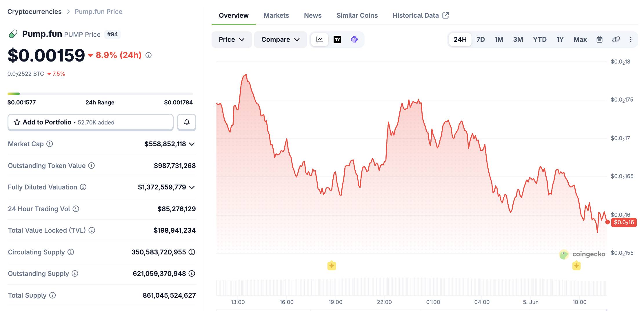Open the 24h price change info icon
The height and width of the screenshot is (311, 644).
pyautogui.click(x=148, y=55)
